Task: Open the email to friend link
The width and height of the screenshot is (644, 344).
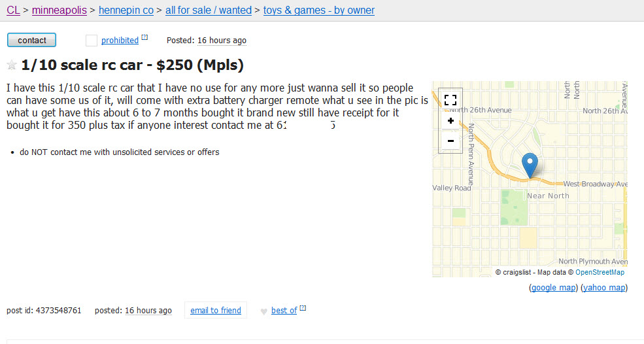Action: [216, 310]
